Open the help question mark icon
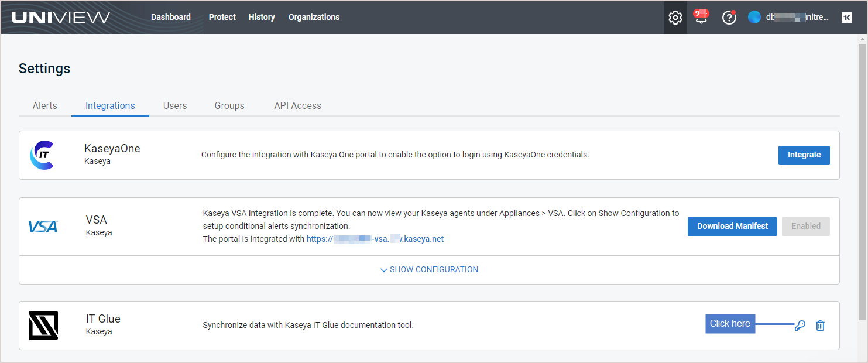The height and width of the screenshot is (363, 868). point(729,18)
